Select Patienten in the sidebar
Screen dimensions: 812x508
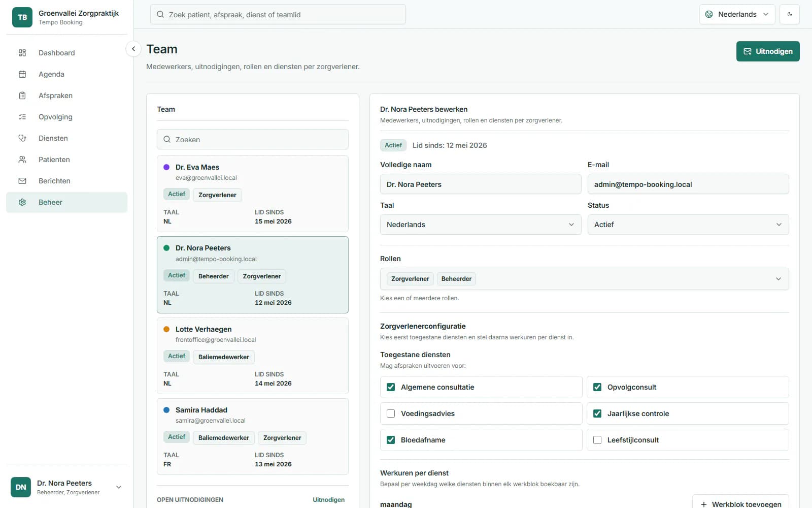66,160
